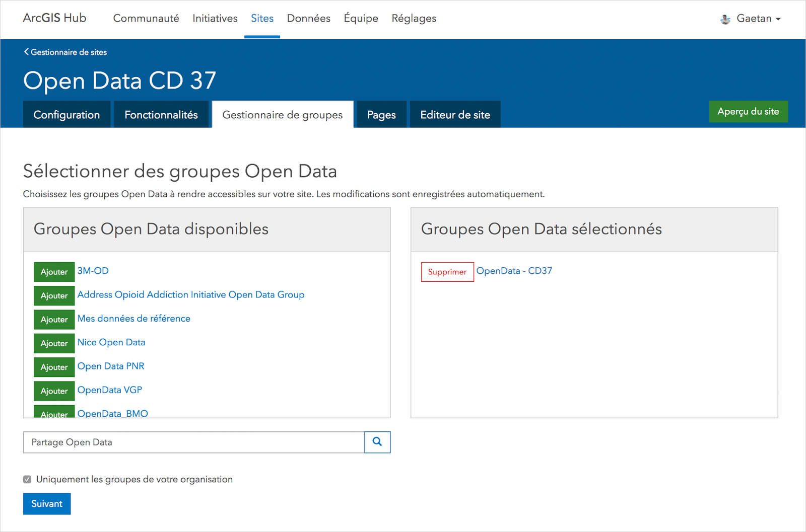806x532 pixels.
Task: Open the Données menu
Action: click(x=309, y=18)
